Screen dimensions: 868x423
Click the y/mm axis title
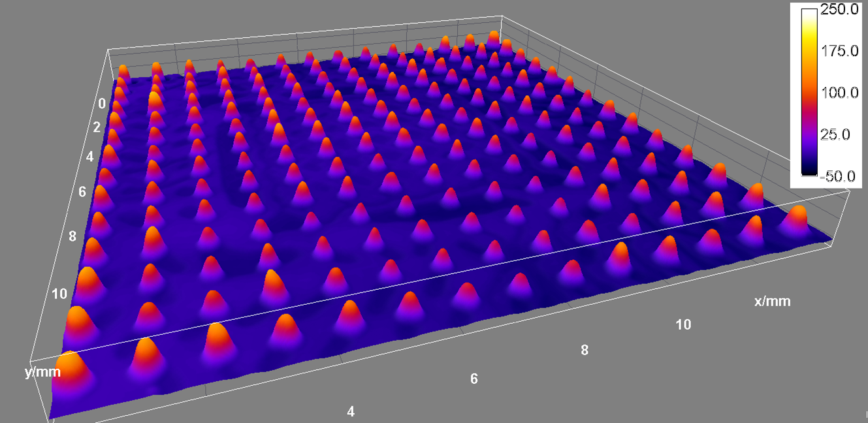click(x=43, y=372)
